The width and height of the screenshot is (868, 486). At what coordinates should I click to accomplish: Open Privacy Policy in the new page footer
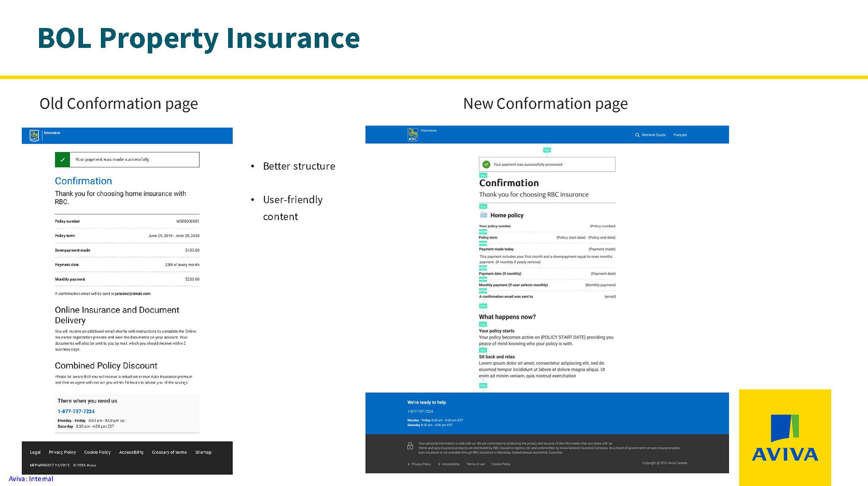click(x=421, y=464)
